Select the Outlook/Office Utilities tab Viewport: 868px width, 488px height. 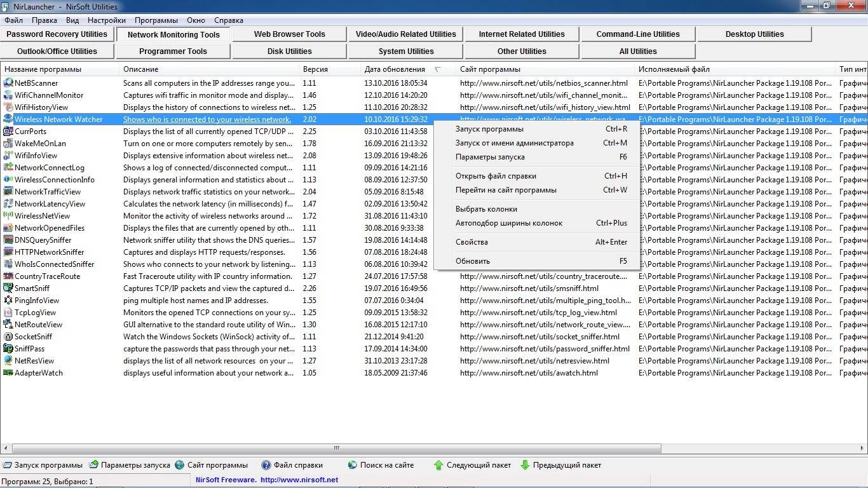57,51
